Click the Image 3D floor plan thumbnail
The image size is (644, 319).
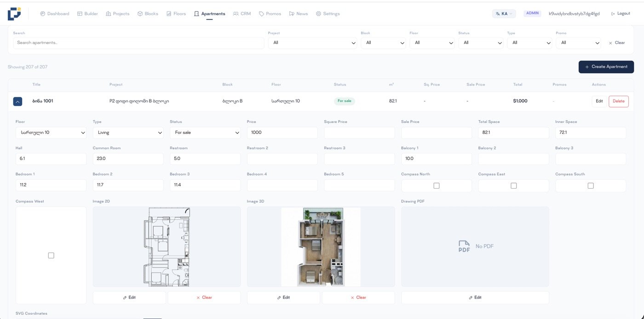pos(321,247)
